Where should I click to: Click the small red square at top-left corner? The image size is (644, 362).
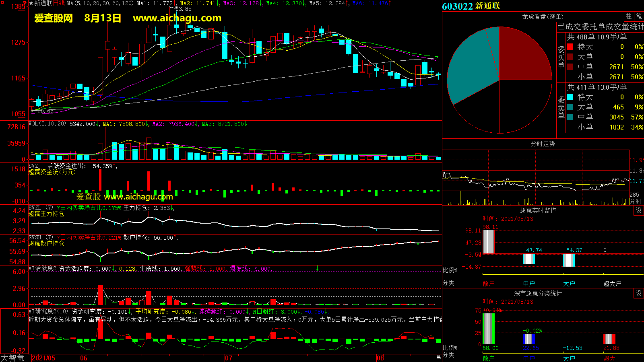[x=25, y=2]
